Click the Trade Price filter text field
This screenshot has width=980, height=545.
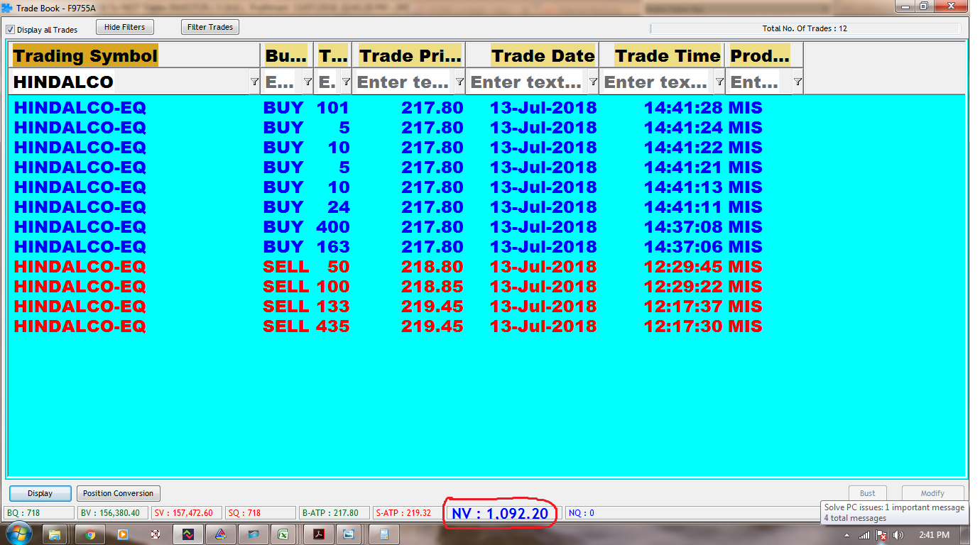(x=403, y=82)
